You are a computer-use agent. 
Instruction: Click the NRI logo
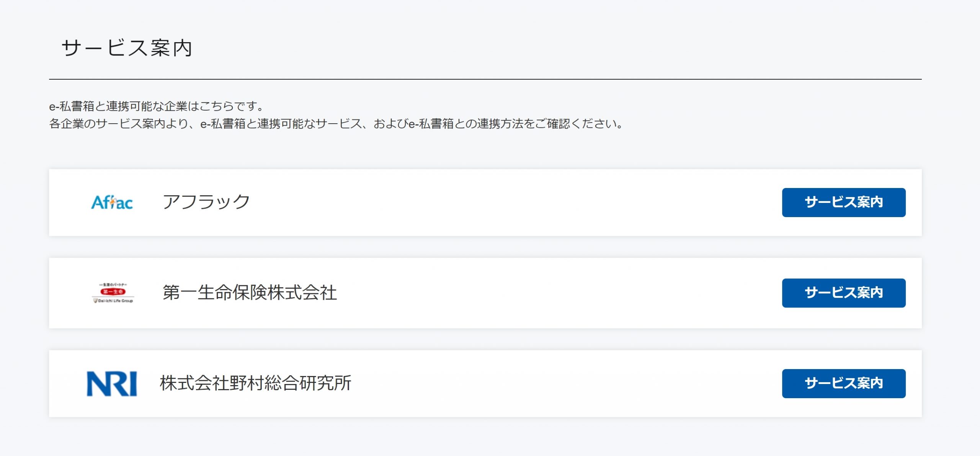[x=112, y=384]
